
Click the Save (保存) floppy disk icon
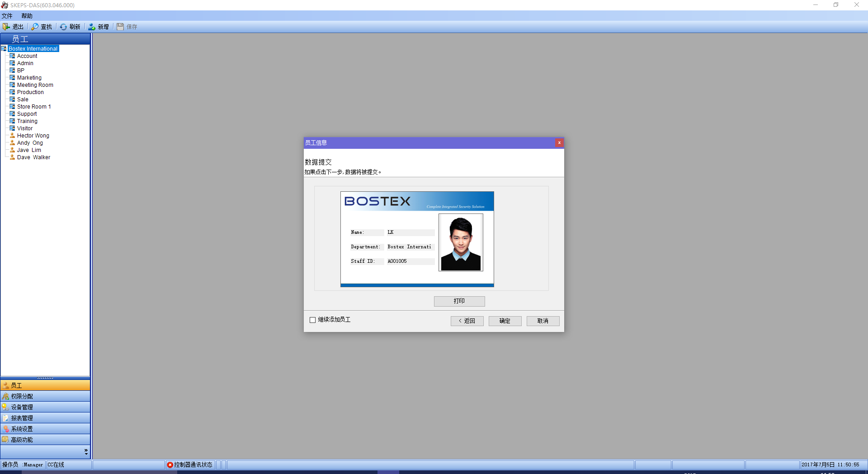(x=120, y=27)
